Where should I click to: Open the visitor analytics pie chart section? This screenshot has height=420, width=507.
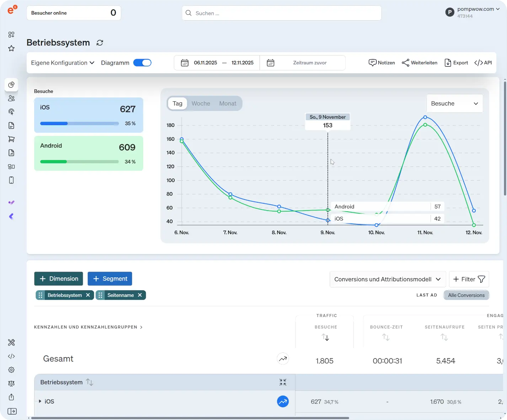[11, 85]
